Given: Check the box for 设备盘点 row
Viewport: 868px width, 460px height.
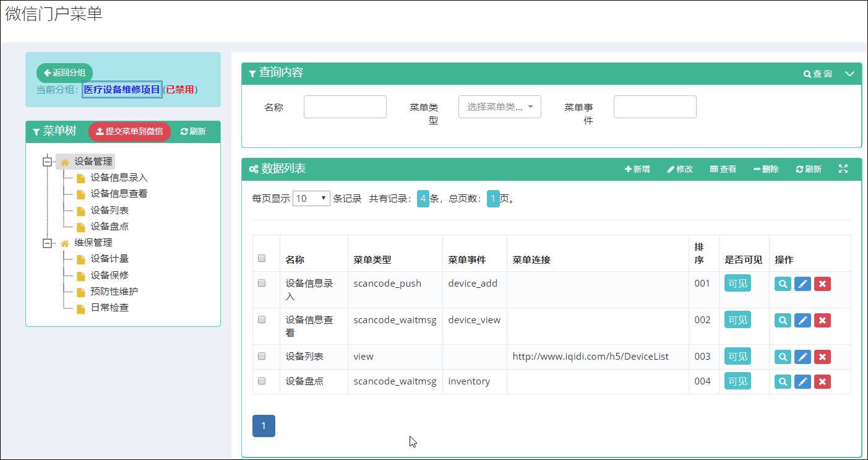Looking at the screenshot, I should point(262,381).
